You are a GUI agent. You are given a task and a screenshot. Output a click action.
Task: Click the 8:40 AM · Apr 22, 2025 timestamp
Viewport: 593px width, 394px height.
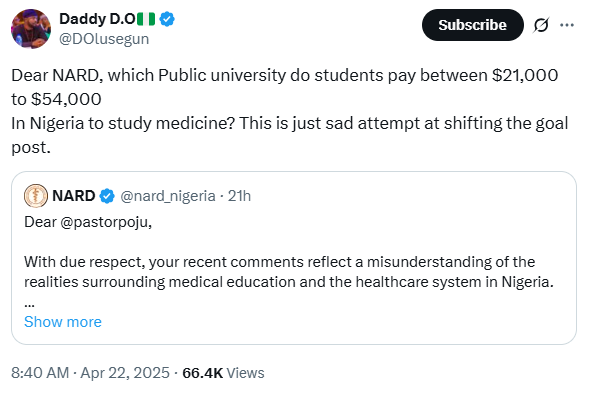coord(90,373)
